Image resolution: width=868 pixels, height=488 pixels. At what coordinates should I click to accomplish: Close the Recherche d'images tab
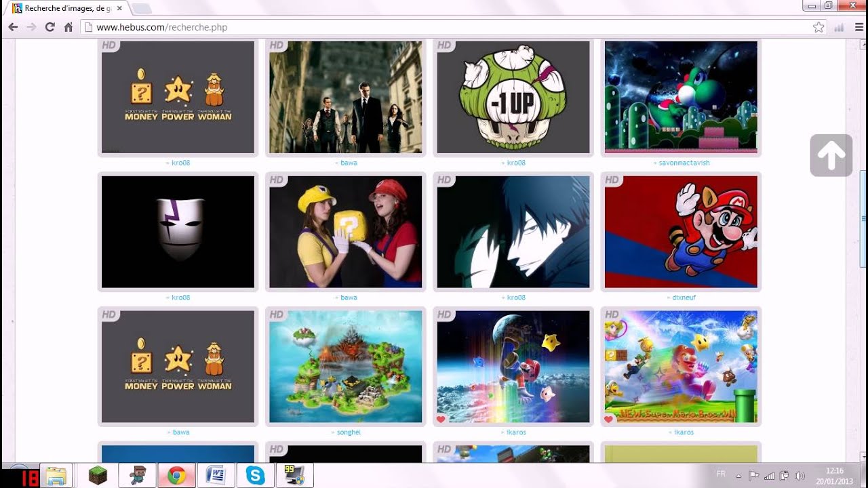(119, 9)
